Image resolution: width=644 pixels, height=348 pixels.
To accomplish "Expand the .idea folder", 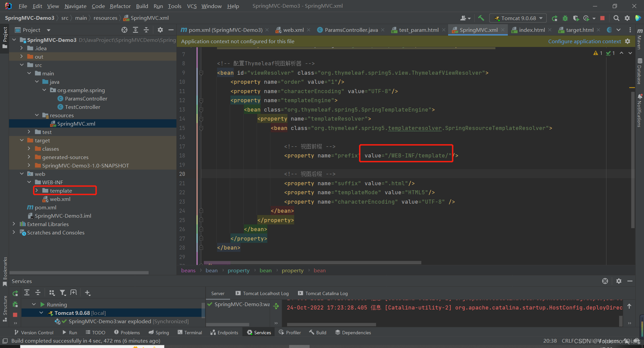I will click(21, 48).
